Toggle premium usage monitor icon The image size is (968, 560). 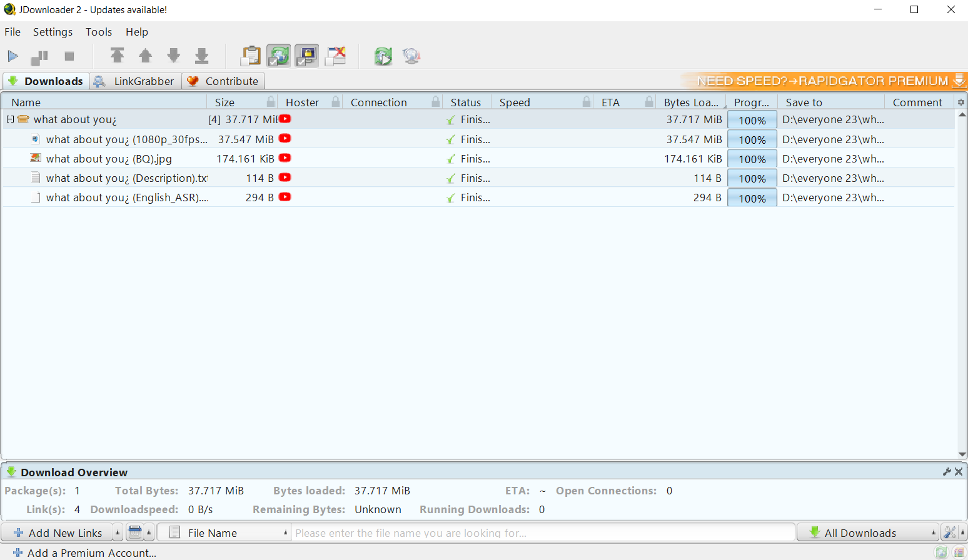[x=307, y=56]
